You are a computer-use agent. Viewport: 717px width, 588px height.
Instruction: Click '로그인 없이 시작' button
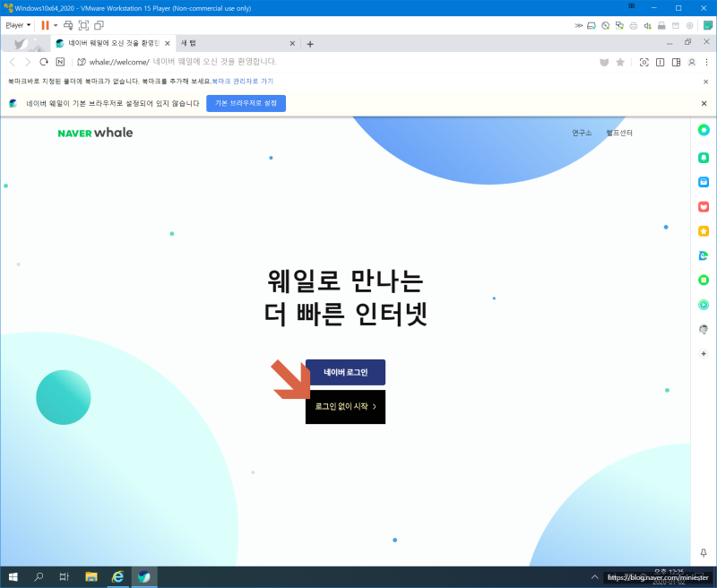pyautogui.click(x=345, y=406)
